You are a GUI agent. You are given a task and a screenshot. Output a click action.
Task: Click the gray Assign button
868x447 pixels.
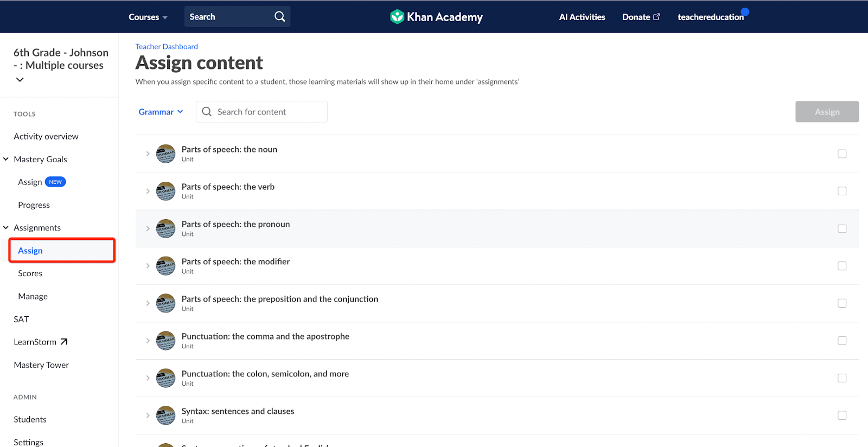(x=827, y=112)
